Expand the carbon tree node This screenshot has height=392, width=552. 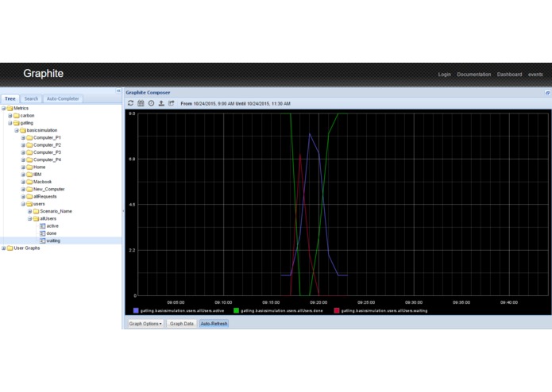coord(10,116)
